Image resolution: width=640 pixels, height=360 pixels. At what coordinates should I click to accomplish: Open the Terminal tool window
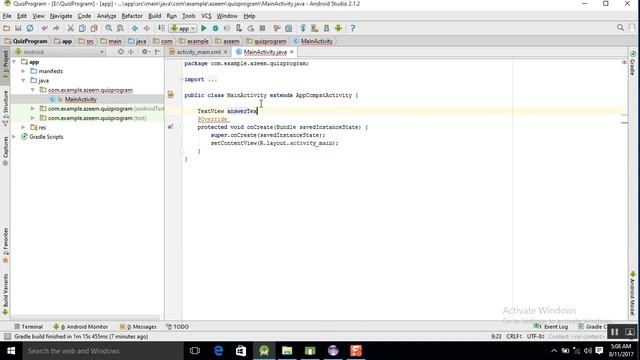point(28,327)
